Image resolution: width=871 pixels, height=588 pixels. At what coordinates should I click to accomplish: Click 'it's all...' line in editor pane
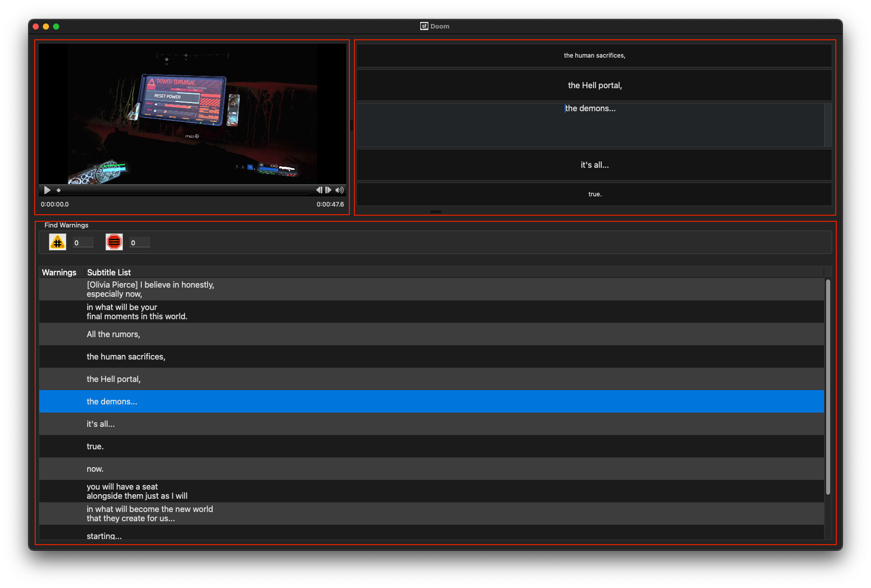[x=595, y=165]
